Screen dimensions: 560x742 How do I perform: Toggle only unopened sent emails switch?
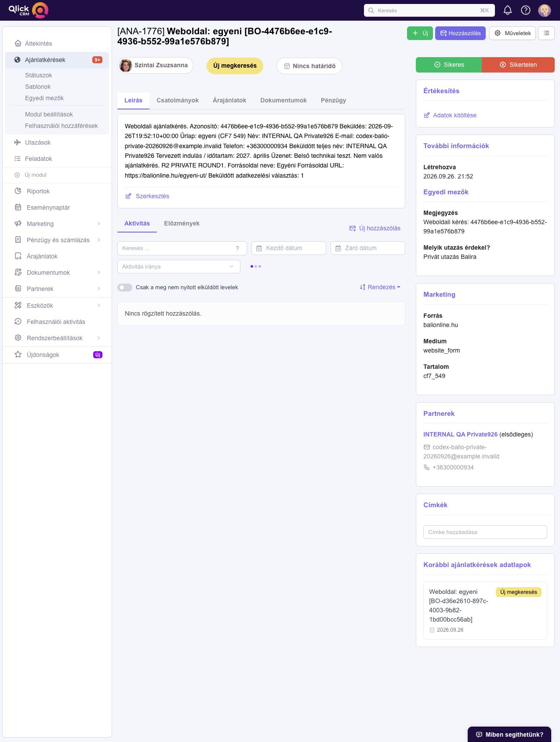[125, 287]
